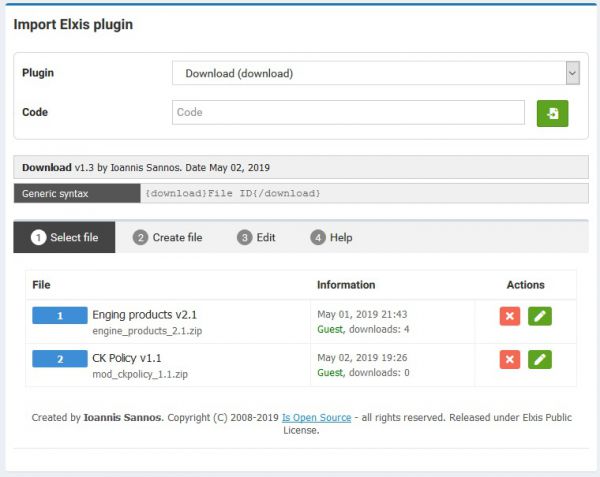Image resolution: width=600 pixels, height=477 pixels.
Task: Open the Help tab
Action: coord(331,238)
